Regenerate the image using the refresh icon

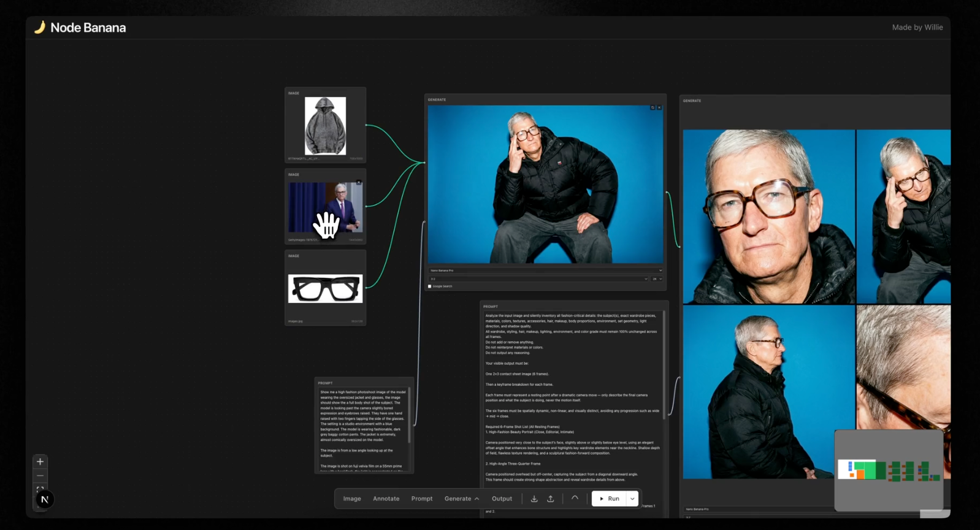coord(653,107)
